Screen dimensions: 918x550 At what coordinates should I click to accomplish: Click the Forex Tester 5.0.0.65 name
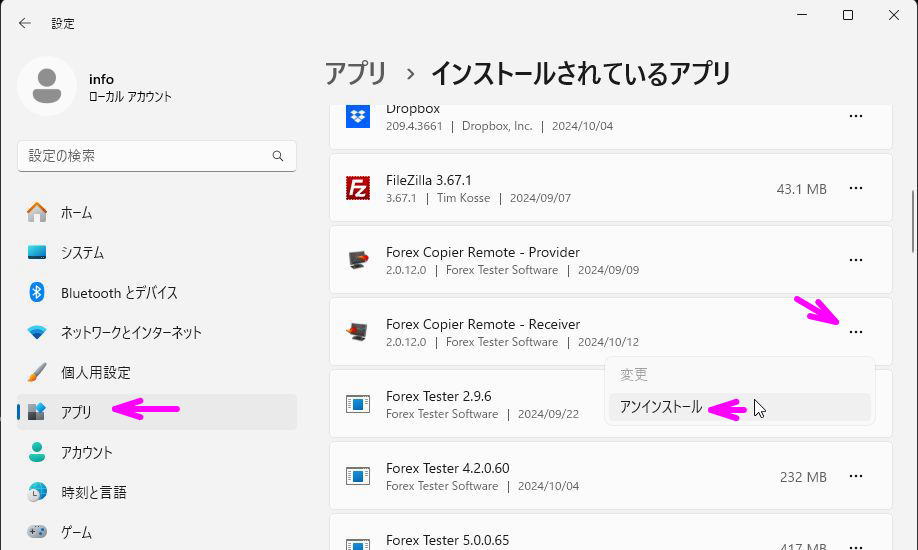tap(447, 540)
